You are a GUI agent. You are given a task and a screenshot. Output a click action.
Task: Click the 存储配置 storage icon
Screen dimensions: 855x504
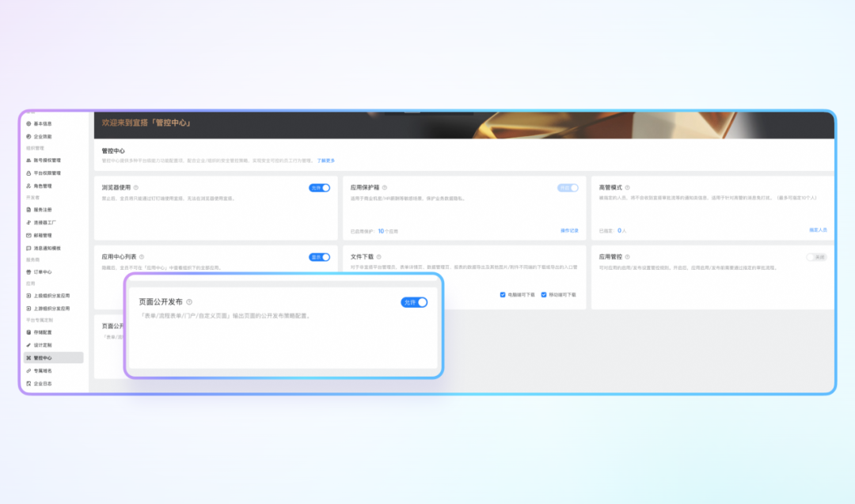pos(28,332)
